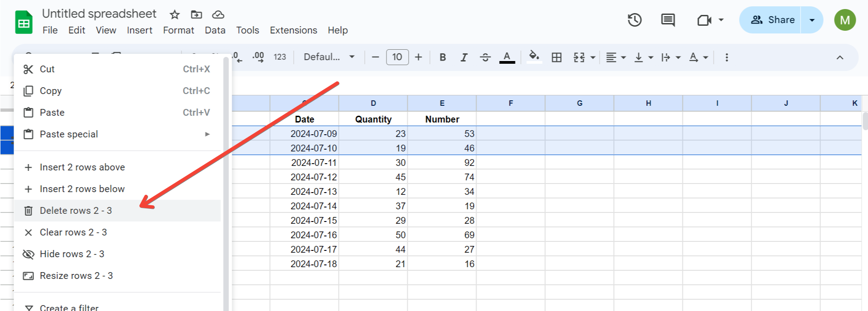
Task: Click the Quantity header cell
Action: pos(373,119)
